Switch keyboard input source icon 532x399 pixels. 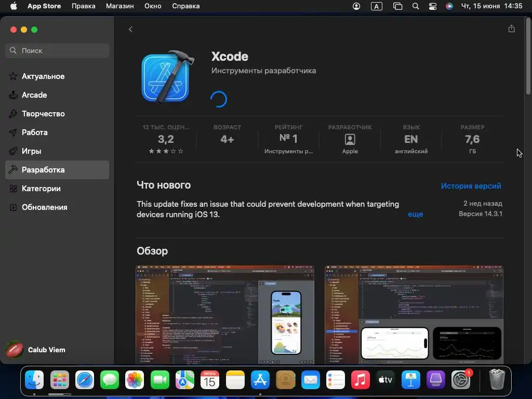[x=377, y=6]
